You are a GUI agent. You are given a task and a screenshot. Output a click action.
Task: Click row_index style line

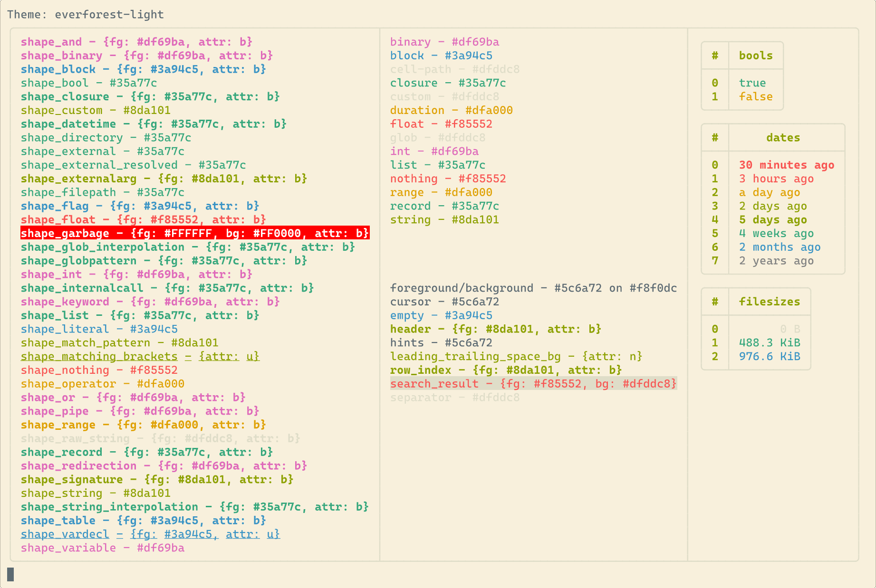pyautogui.click(x=506, y=370)
